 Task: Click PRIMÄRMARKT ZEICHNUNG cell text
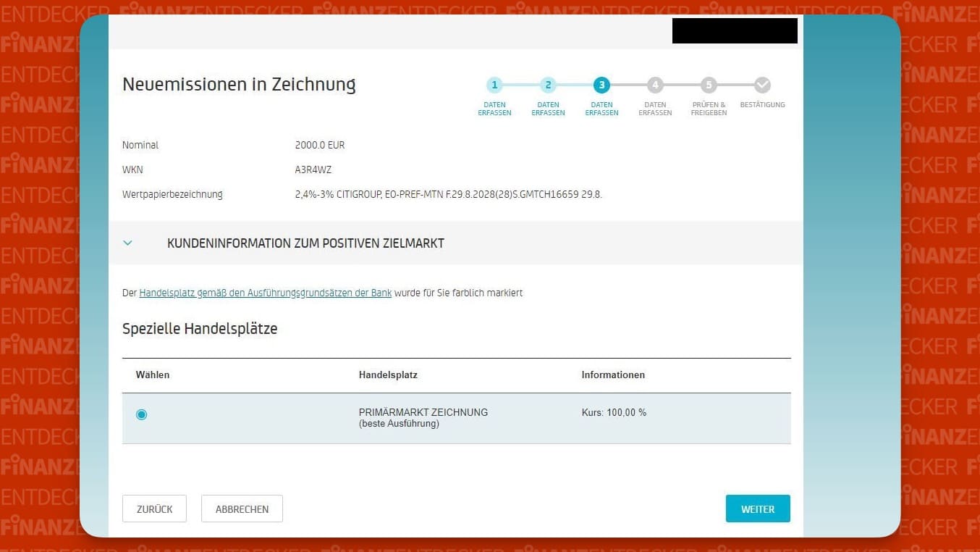pyautogui.click(x=423, y=412)
